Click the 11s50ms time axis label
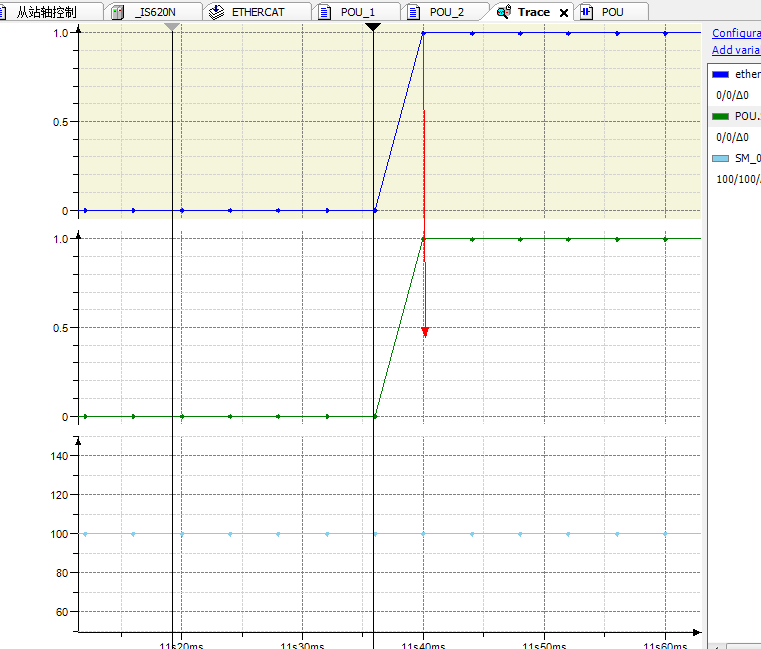 click(544, 645)
